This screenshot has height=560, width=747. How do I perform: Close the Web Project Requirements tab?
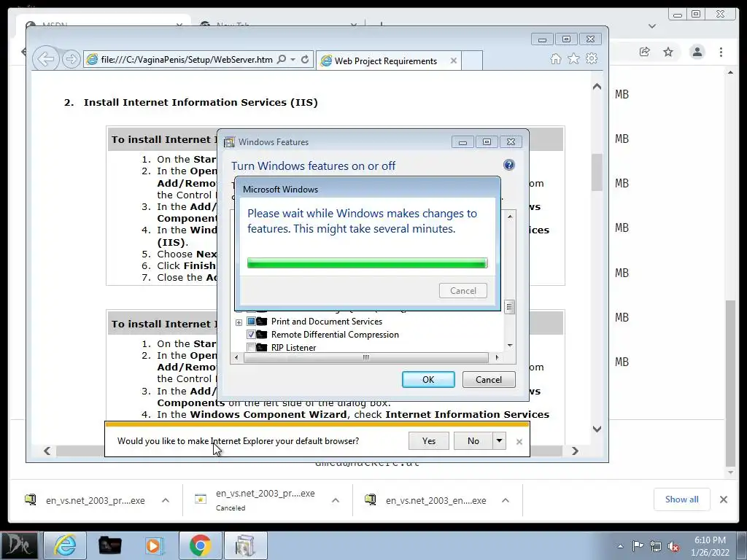click(454, 61)
